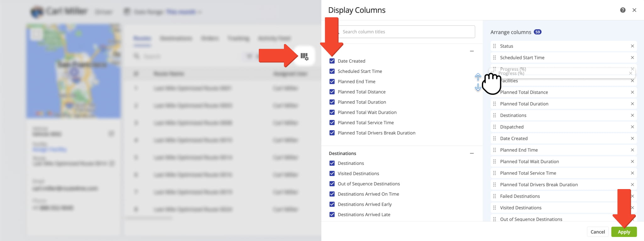Image resolution: width=644 pixels, height=241 pixels.
Task: Collapse the Destinations group section
Action: pyautogui.click(x=472, y=153)
